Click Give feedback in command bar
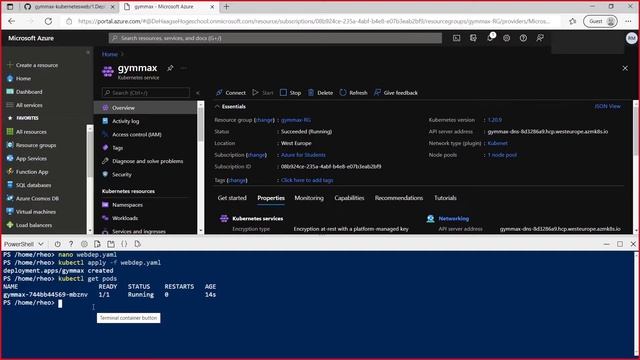Image resolution: width=640 pixels, height=360 pixels. click(396, 93)
